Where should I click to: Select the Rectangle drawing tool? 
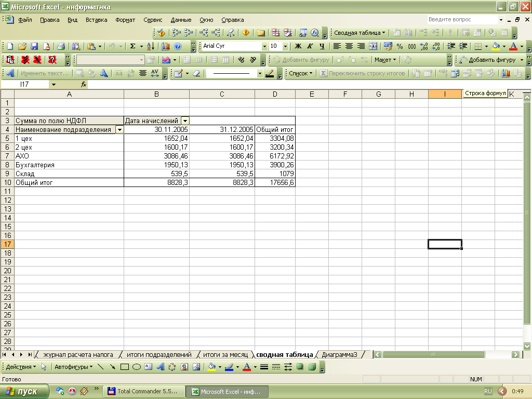point(125,367)
